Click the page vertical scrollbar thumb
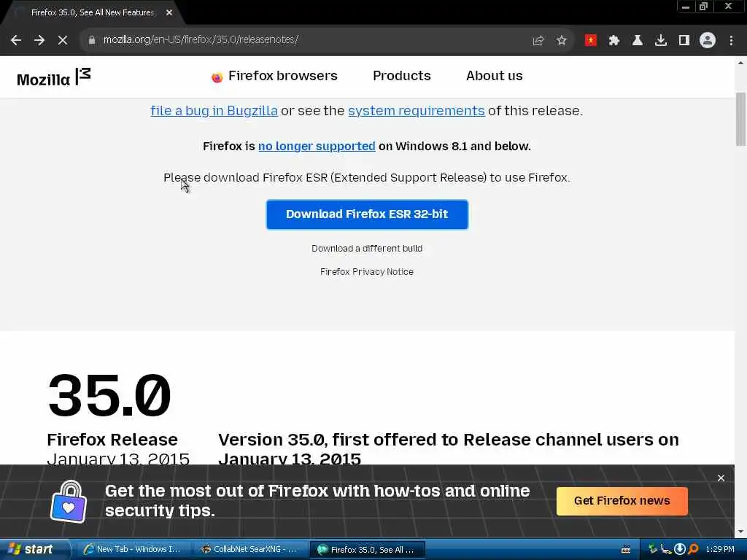Screen dimensions: 747x560 click(740, 119)
